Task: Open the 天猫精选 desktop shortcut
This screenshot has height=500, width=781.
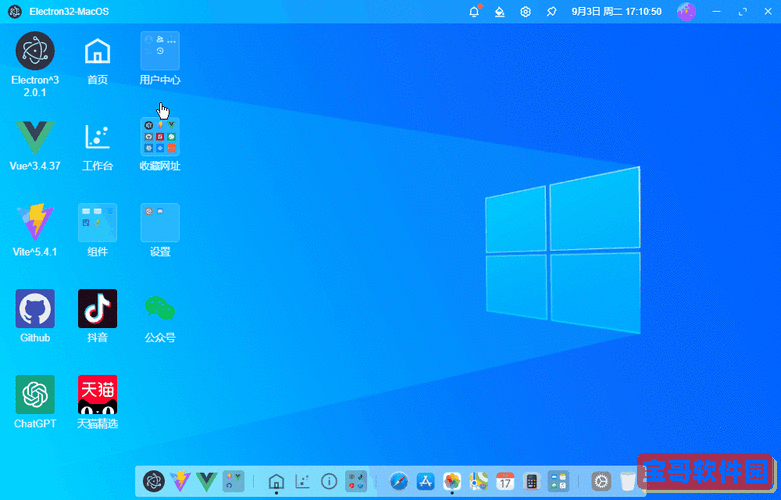Action: click(98, 394)
